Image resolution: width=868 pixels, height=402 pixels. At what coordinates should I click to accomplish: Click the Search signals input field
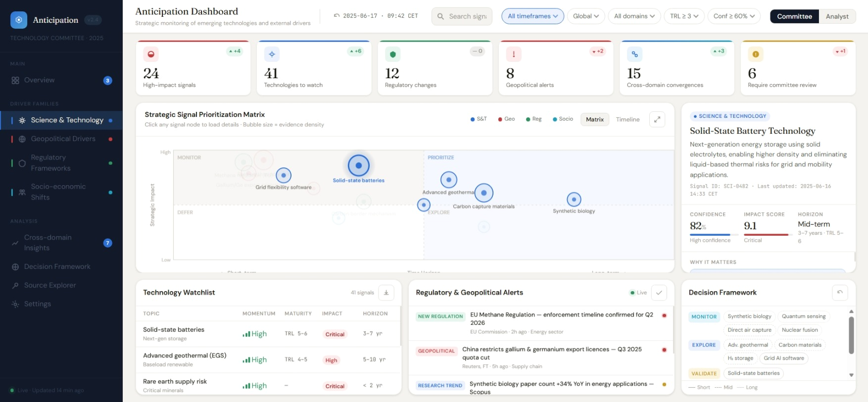pyautogui.click(x=462, y=16)
